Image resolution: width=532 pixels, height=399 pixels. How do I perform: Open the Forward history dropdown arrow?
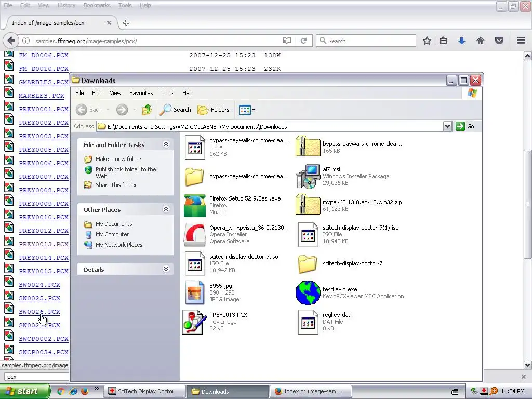click(x=135, y=110)
